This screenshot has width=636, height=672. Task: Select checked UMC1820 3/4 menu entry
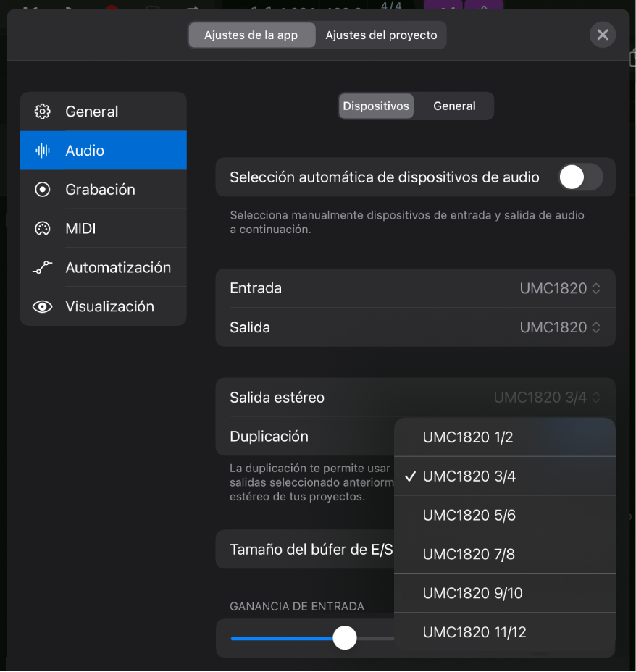(x=469, y=476)
